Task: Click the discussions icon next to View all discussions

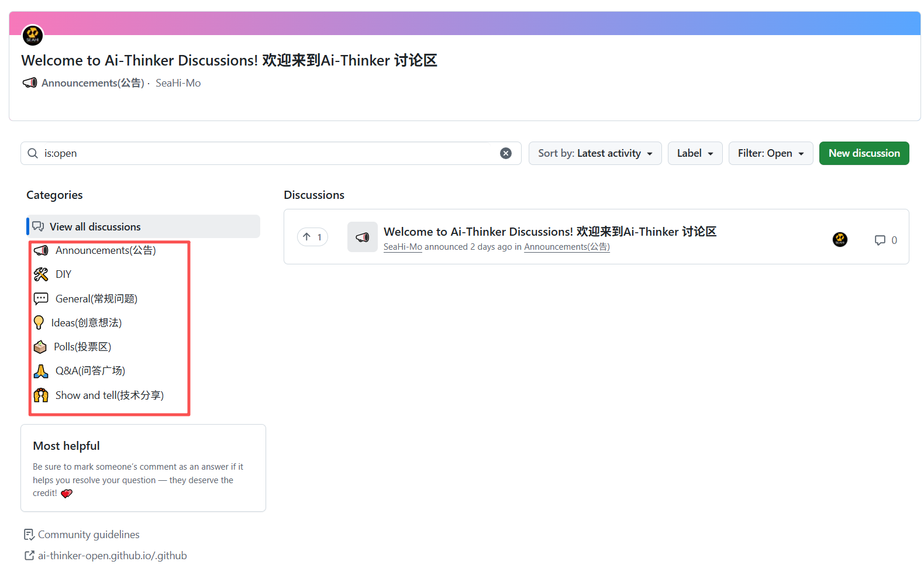Action: (38, 226)
